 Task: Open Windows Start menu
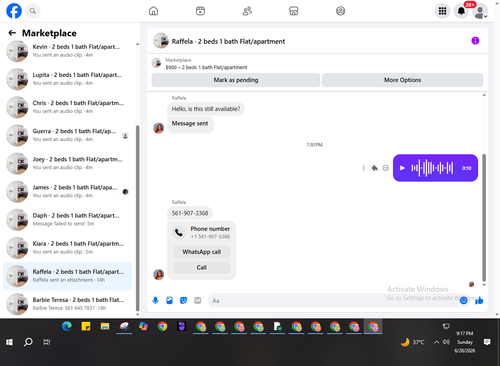[9, 342]
